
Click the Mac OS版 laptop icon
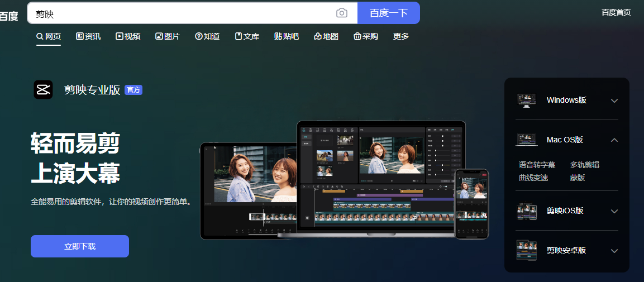click(x=527, y=140)
